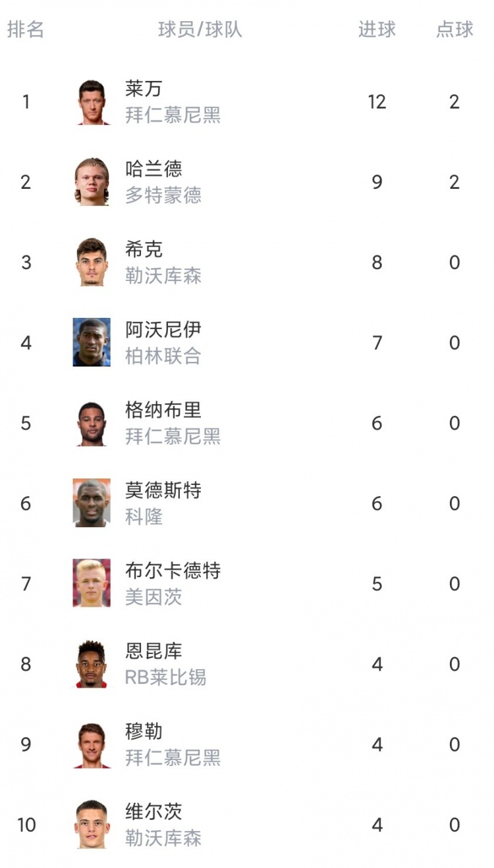
Task: Select the photo next to 维尔茨
Action: 92,825
